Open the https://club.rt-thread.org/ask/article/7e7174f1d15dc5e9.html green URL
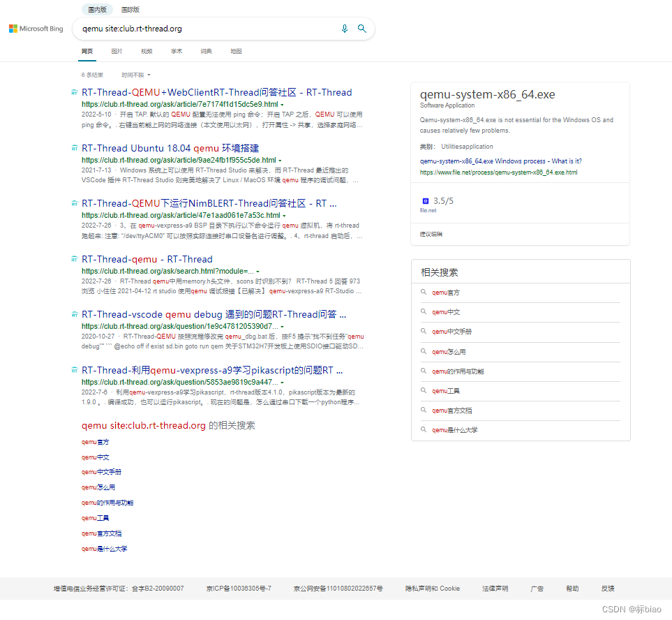The height and width of the screenshot is (620, 672). (180, 104)
